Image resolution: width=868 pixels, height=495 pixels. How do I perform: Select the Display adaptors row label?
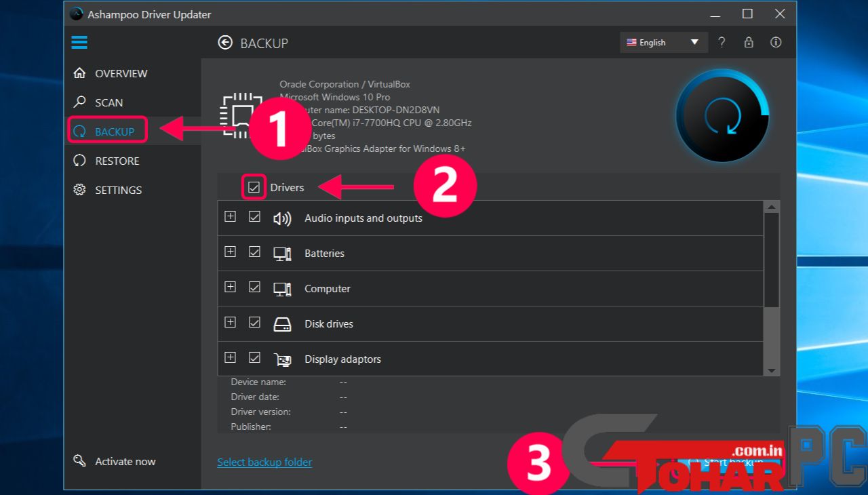(342, 359)
